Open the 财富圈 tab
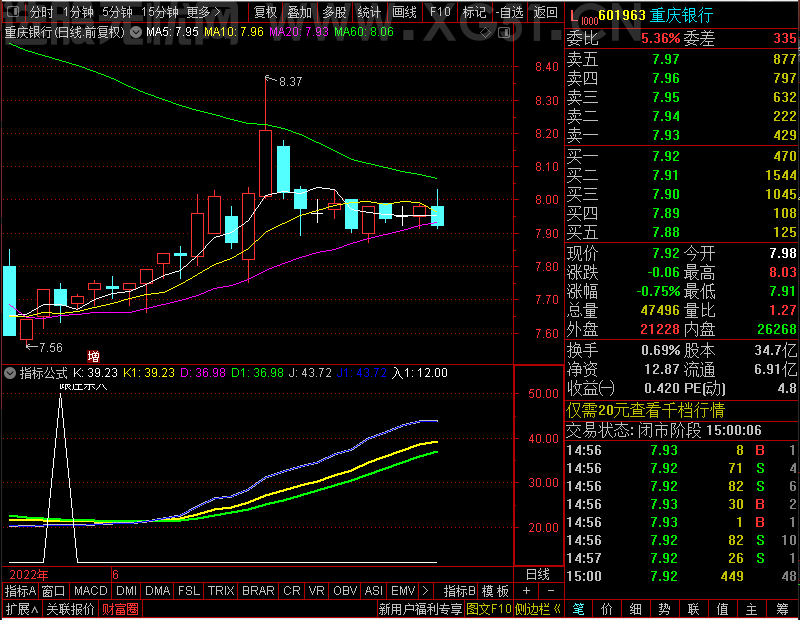Screen dimensions: 800x620 120,609
